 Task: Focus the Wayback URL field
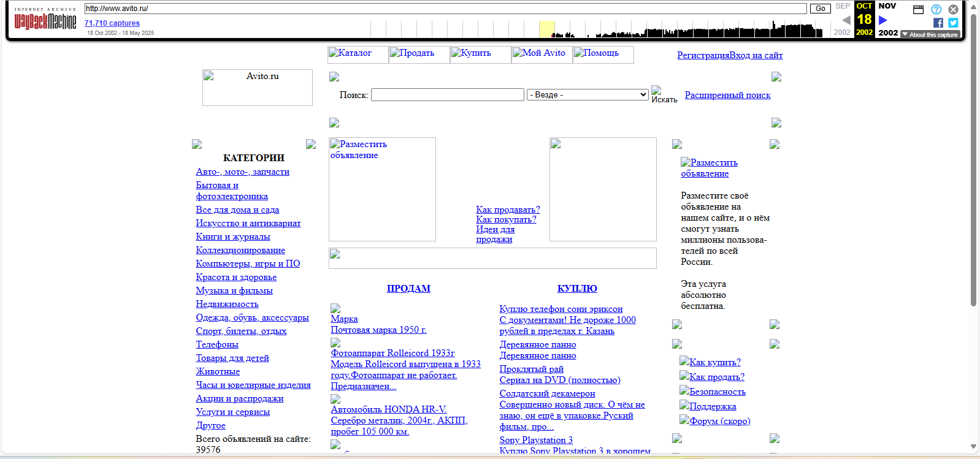(x=445, y=9)
